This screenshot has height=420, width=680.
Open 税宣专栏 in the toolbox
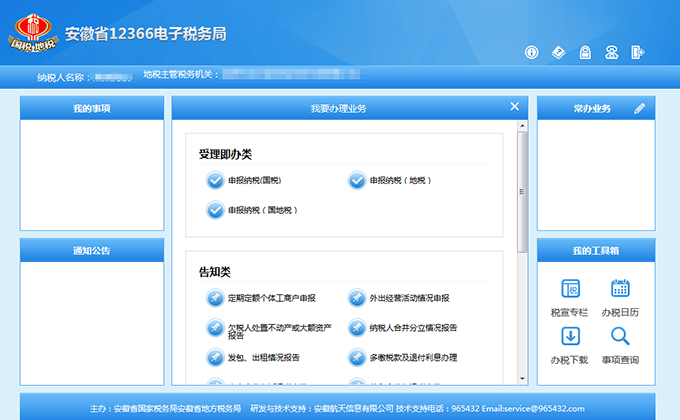coord(570,296)
